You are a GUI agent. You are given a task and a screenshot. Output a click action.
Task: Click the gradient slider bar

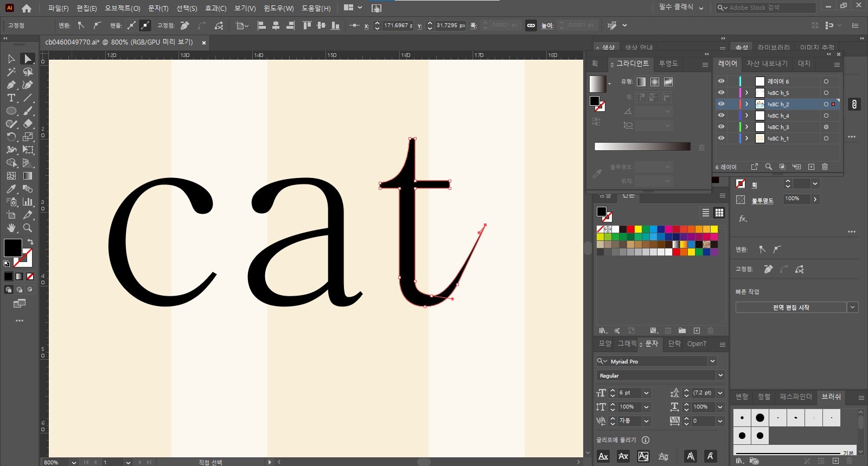(642, 146)
